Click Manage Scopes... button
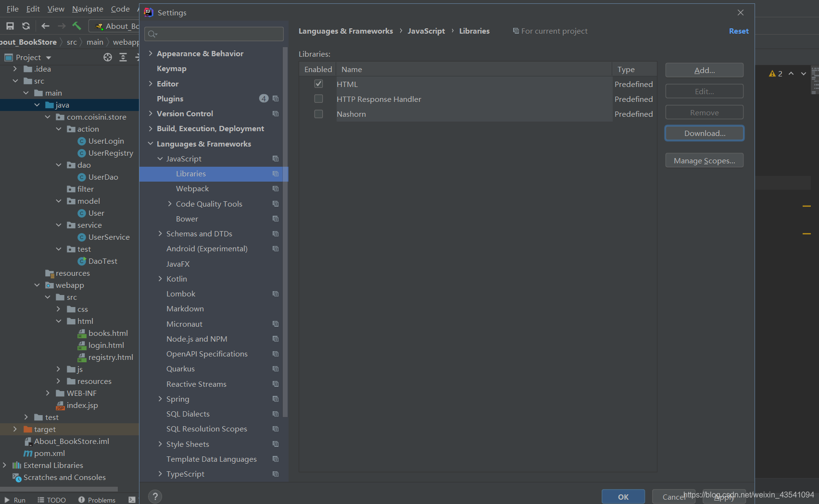 pyautogui.click(x=704, y=160)
